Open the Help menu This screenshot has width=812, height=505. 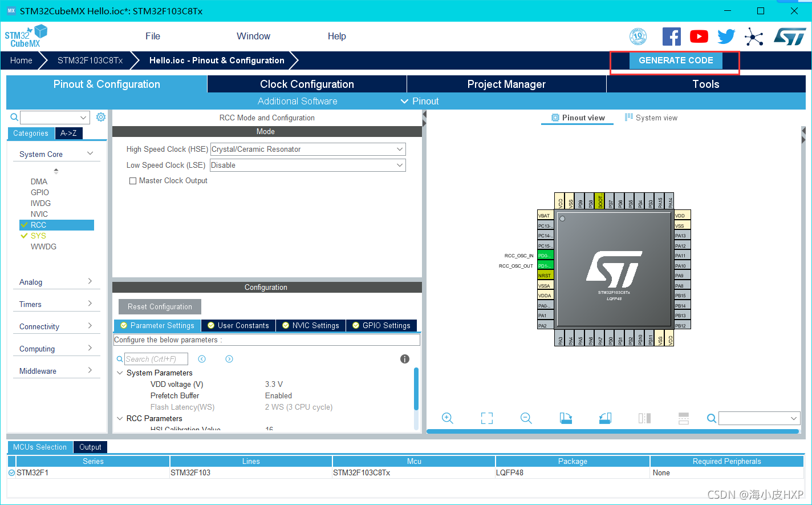tap(336, 36)
